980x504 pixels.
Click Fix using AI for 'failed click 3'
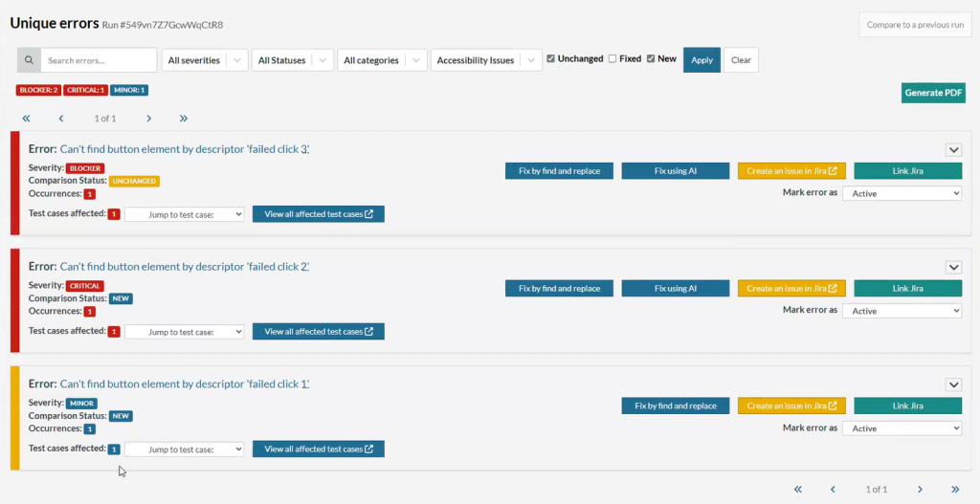click(x=675, y=171)
